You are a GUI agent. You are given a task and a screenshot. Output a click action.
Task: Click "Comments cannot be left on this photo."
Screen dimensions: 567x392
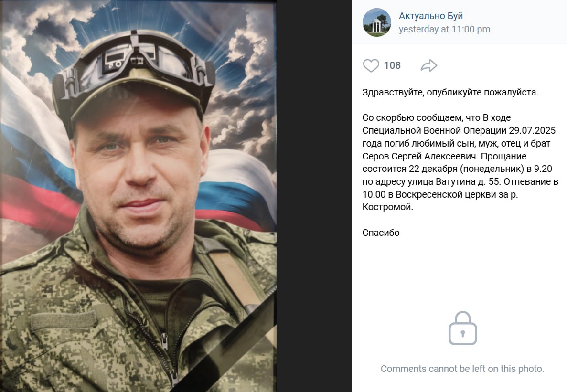point(462,369)
